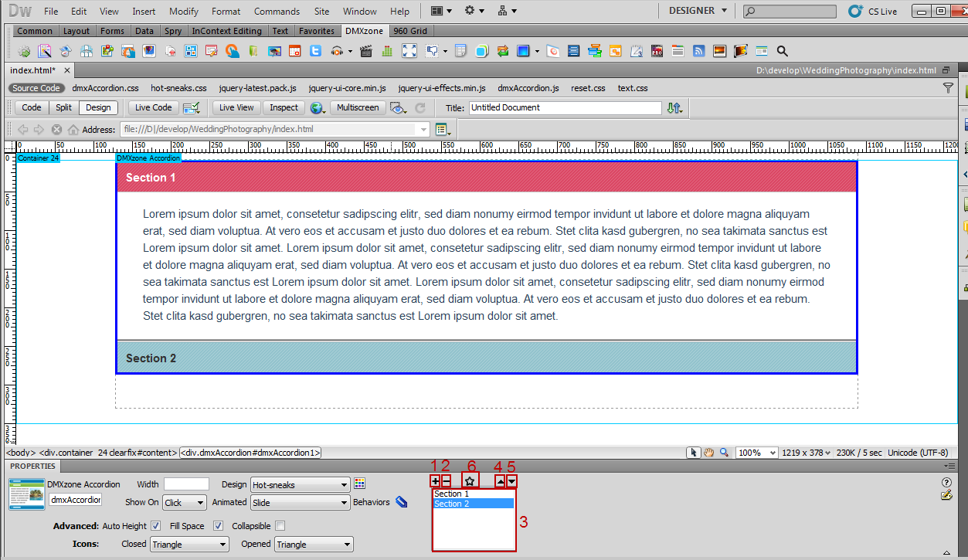Switch to Split view
This screenshot has width=968, height=560.
(63, 108)
